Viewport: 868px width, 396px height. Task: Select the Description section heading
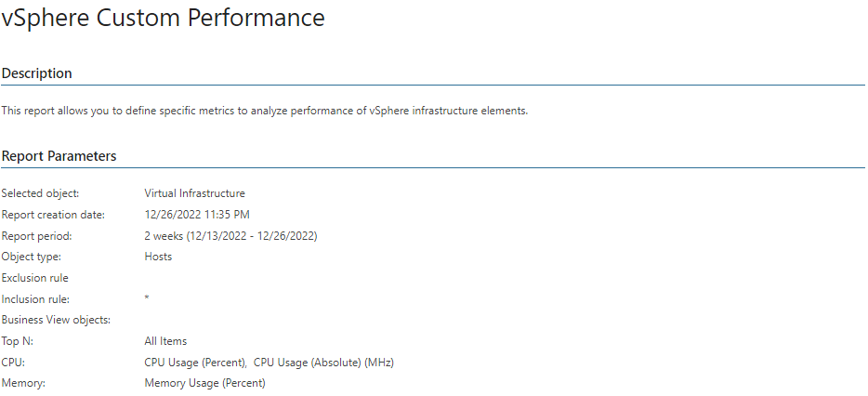tap(36, 73)
